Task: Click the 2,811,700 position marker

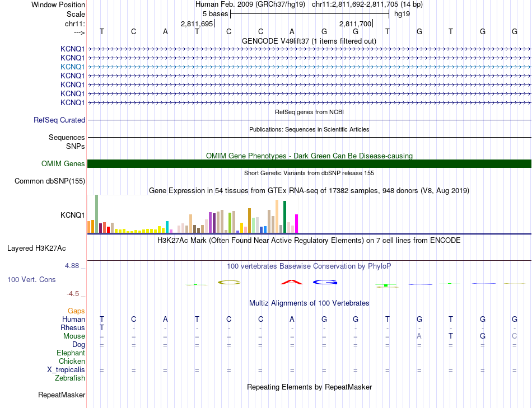Action: [355, 24]
